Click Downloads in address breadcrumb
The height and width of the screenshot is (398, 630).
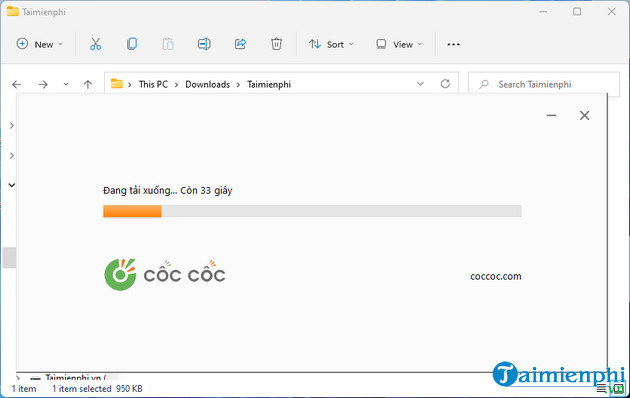[207, 84]
